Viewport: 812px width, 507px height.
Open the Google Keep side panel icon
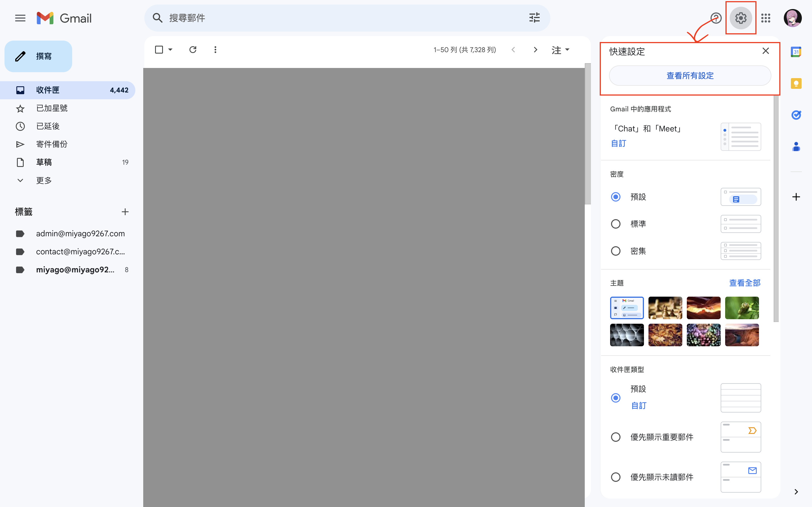[796, 83]
